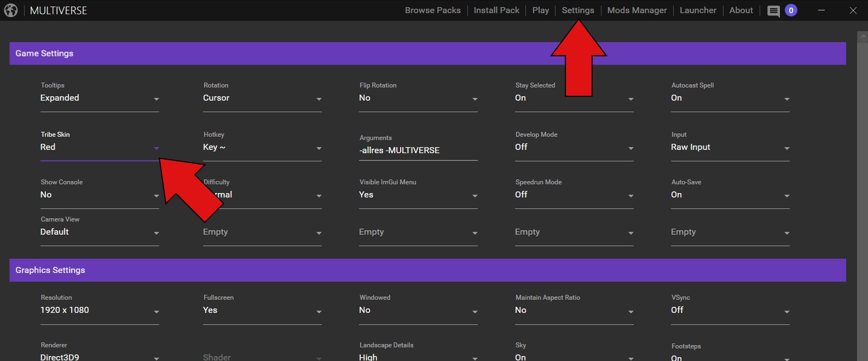Screen dimensions: 868x361
Task: Close the Multiverse window
Action: [x=853, y=10]
